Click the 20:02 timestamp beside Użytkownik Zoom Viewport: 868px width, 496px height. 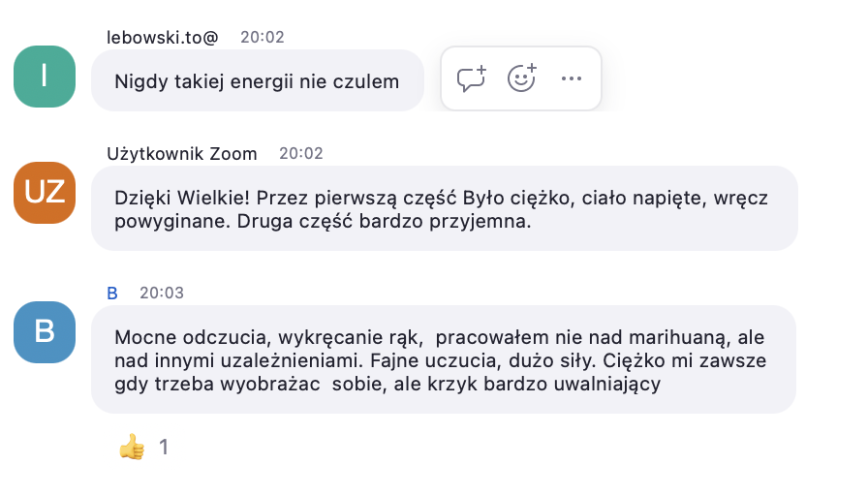point(301,153)
